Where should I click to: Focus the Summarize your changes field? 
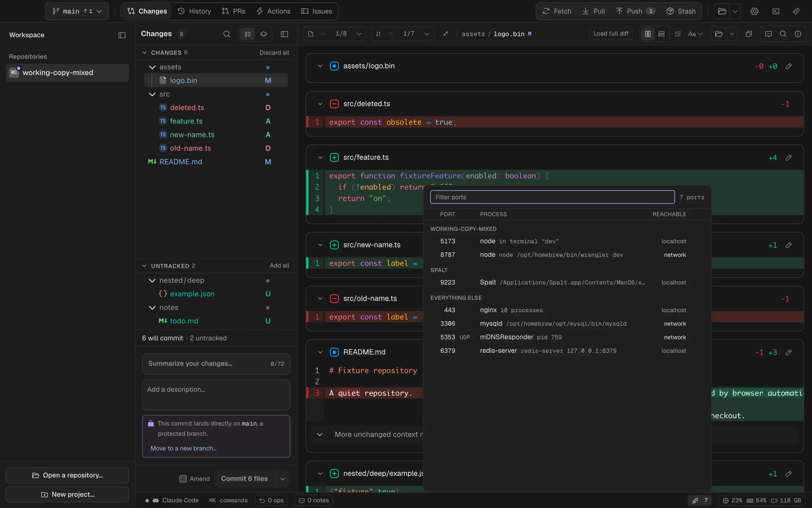(216, 364)
